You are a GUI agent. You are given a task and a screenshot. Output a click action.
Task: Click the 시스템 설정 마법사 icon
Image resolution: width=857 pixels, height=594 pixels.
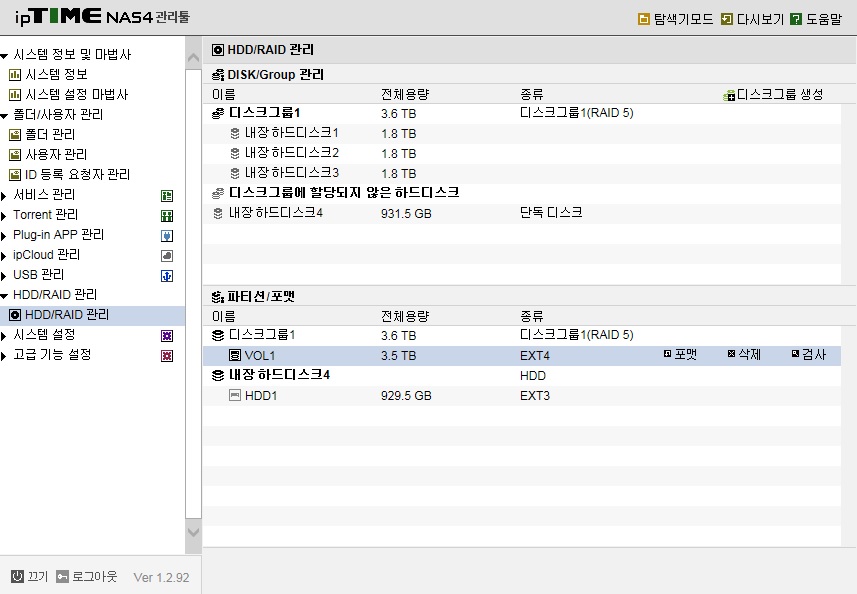tap(15, 95)
